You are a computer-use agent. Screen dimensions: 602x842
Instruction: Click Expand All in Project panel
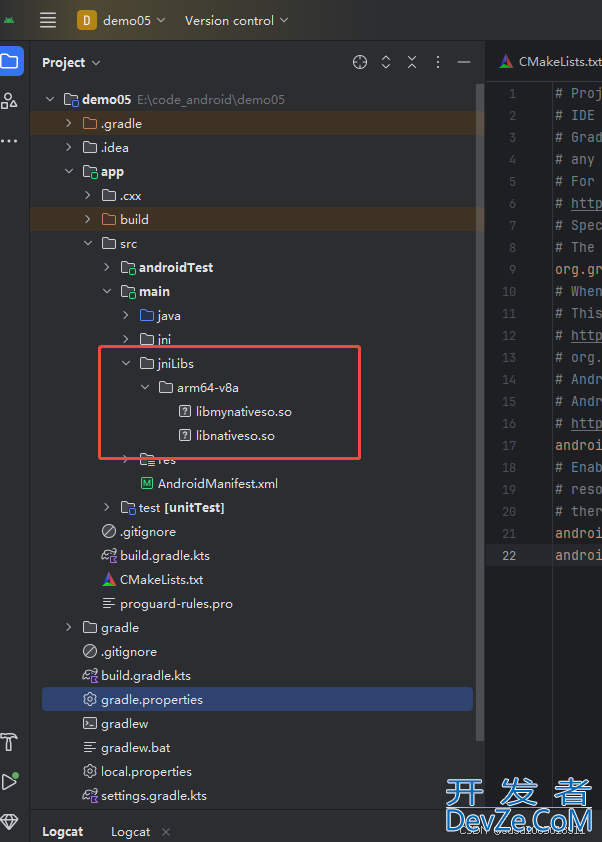click(386, 62)
